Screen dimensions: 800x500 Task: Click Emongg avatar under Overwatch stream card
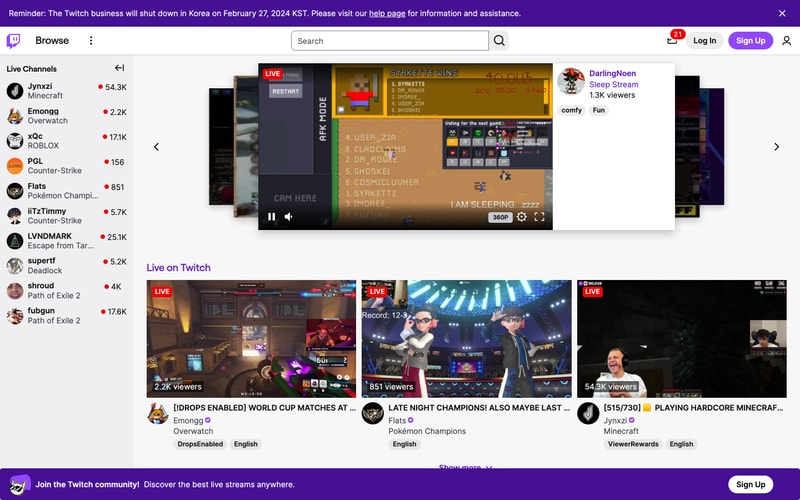click(158, 413)
